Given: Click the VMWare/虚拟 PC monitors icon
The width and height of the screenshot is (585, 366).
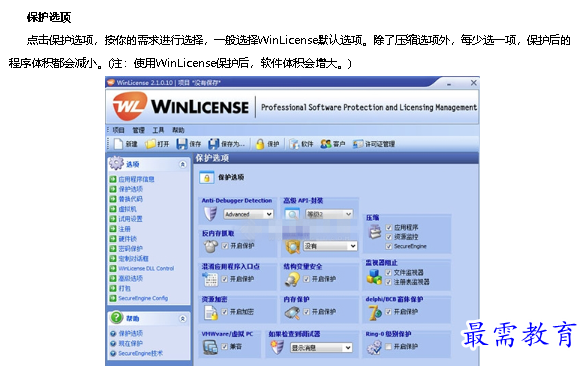Looking at the screenshot, I should [210, 347].
